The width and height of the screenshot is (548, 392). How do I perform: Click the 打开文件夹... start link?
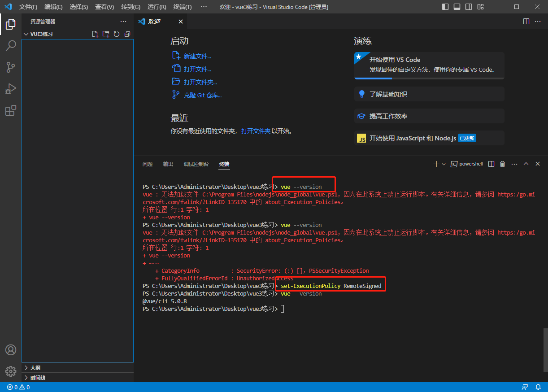pyautogui.click(x=200, y=82)
